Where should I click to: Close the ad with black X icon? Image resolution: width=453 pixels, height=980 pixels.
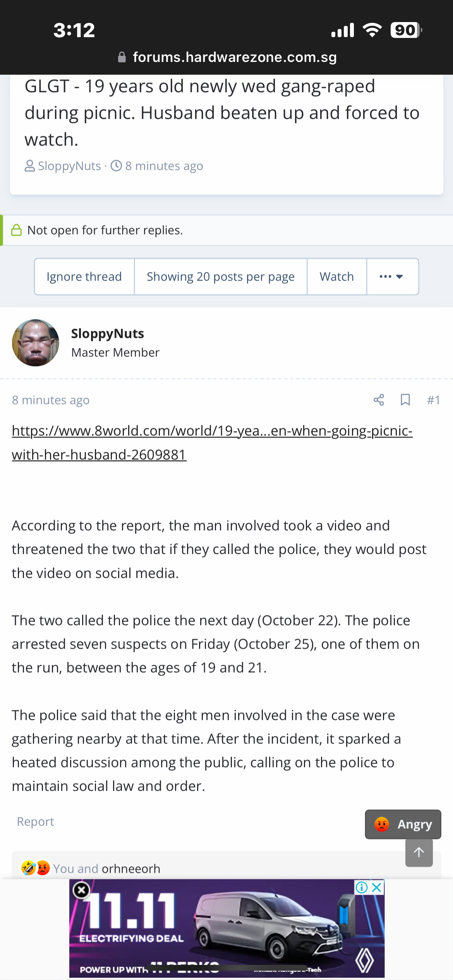point(81,890)
